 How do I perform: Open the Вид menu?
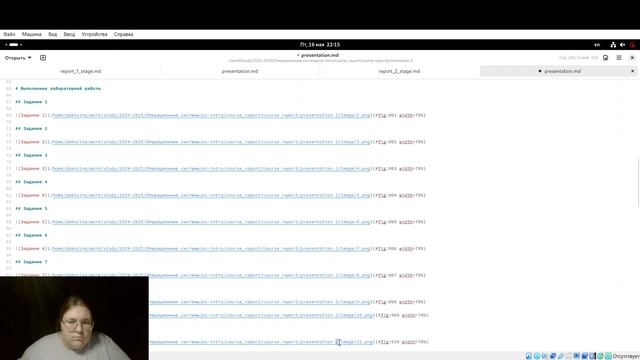(x=53, y=34)
